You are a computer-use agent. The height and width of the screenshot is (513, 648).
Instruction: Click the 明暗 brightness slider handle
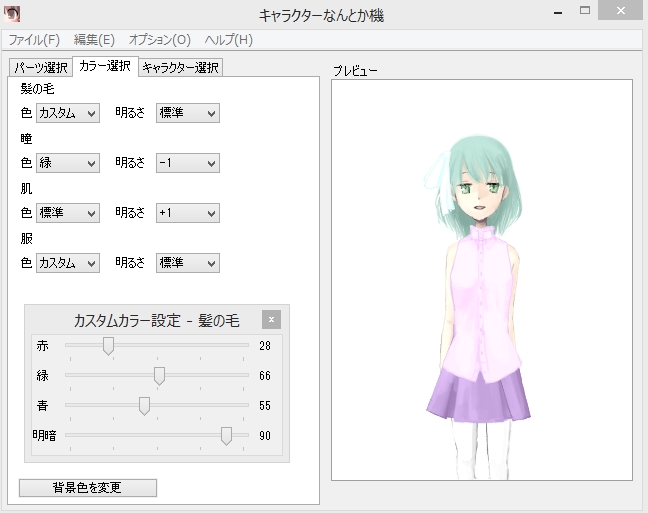tap(227, 435)
